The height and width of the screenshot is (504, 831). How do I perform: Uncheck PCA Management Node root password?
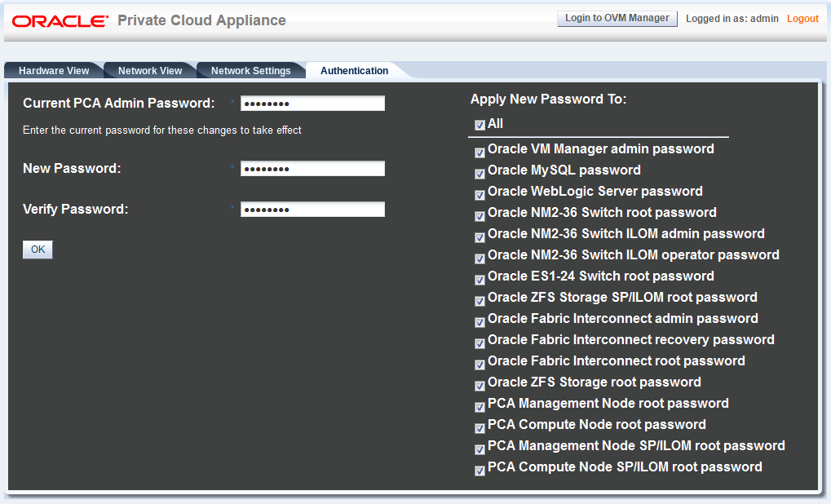[480, 407]
